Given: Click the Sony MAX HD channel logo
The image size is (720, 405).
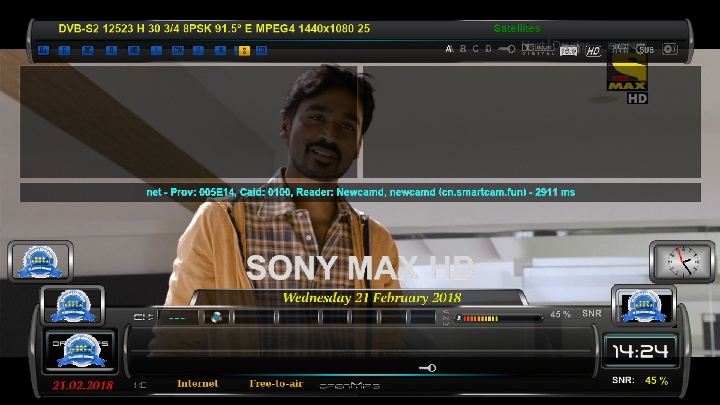Looking at the screenshot, I should (x=627, y=79).
